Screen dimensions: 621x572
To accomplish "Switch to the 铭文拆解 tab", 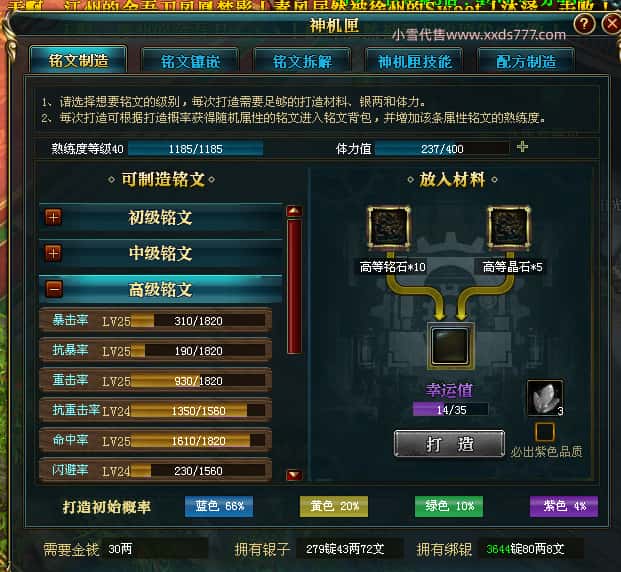I will coord(302,61).
